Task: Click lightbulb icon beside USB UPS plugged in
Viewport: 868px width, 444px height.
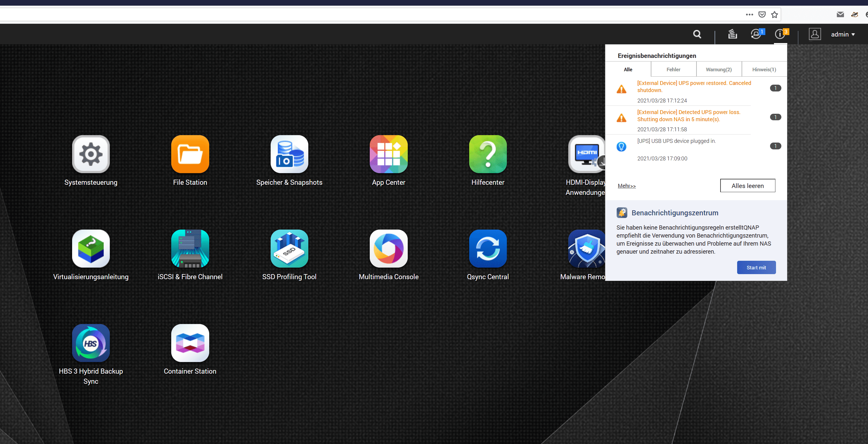Action: 621,146
